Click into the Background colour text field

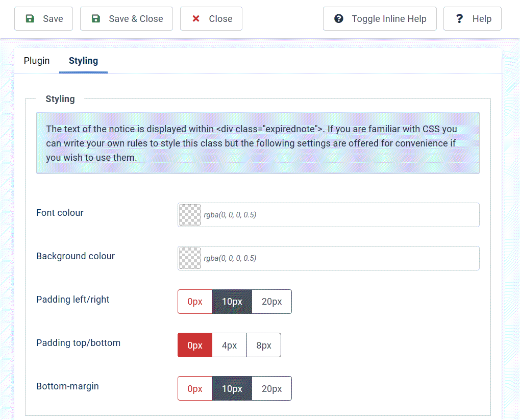337,258
